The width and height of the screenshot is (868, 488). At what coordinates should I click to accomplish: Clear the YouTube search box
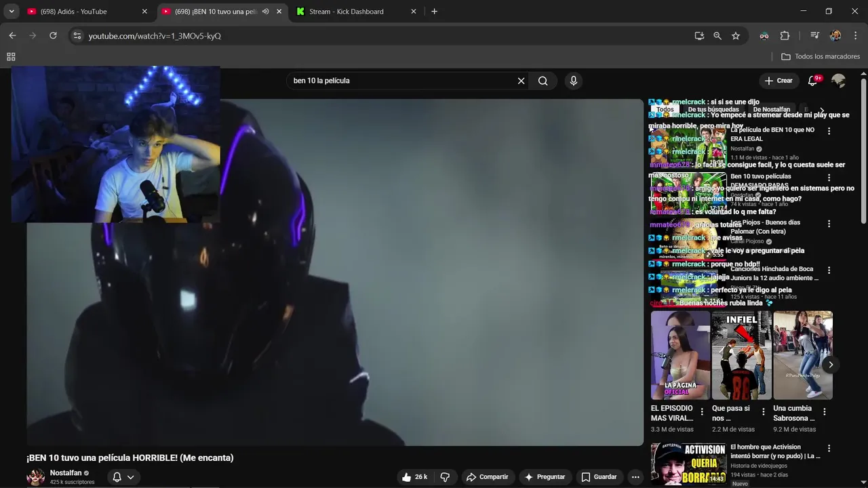(x=521, y=81)
